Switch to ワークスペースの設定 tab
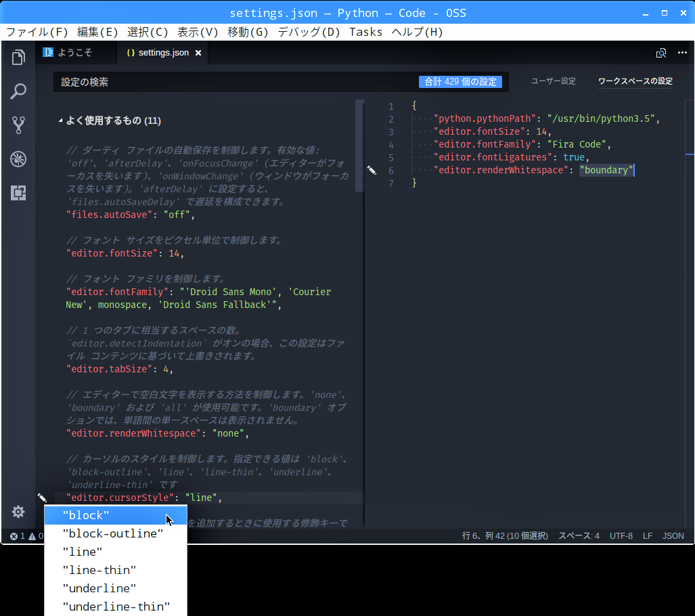The width and height of the screenshot is (695, 616). (x=635, y=81)
